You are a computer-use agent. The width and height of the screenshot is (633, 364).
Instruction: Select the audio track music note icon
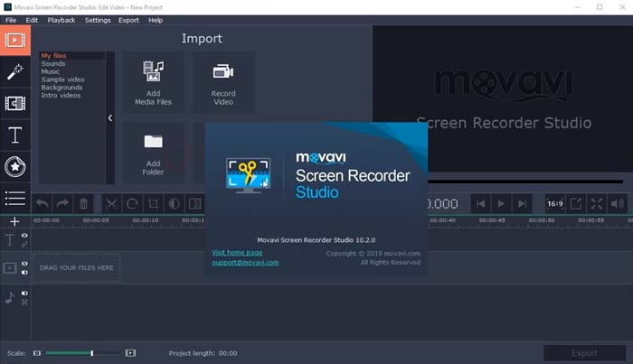[x=10, y=297]
